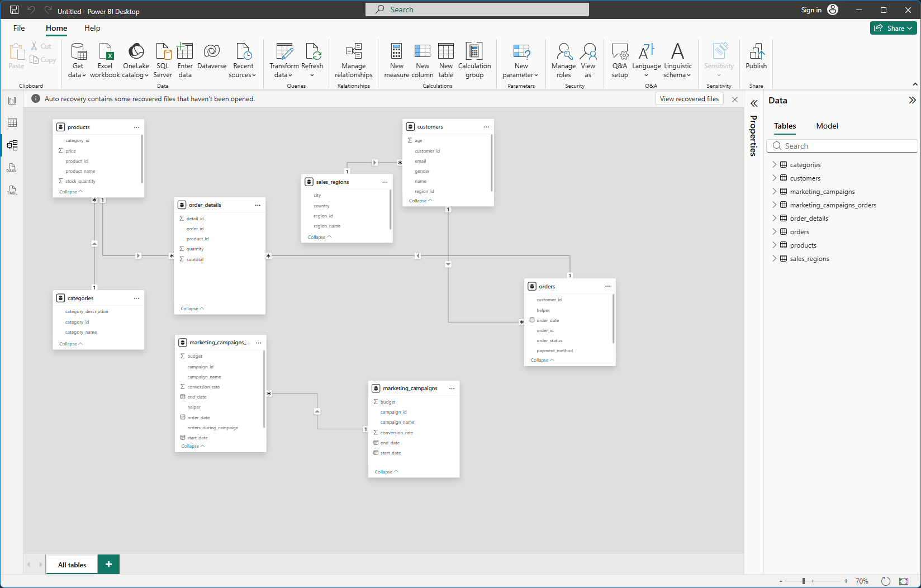The width and height of the screenshot is (921, 588).
Task: Select Model view in the left sidebar
Action: [12, 145]
